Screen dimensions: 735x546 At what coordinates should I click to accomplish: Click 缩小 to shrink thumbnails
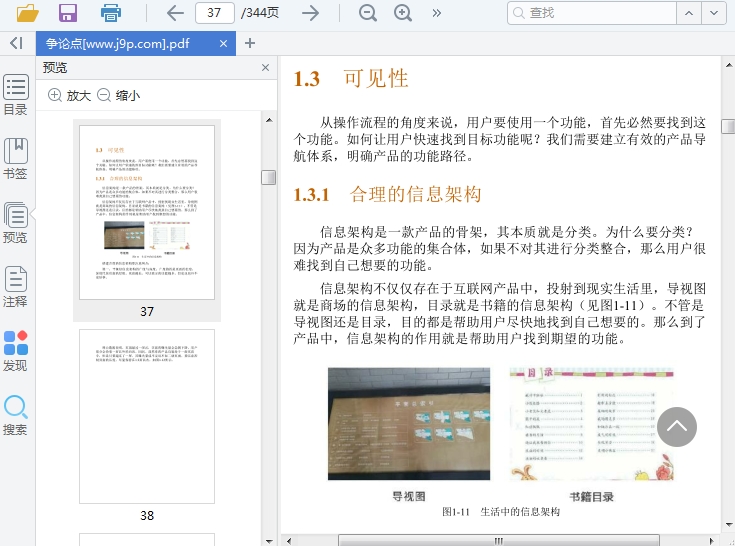[x=119, y=95]
